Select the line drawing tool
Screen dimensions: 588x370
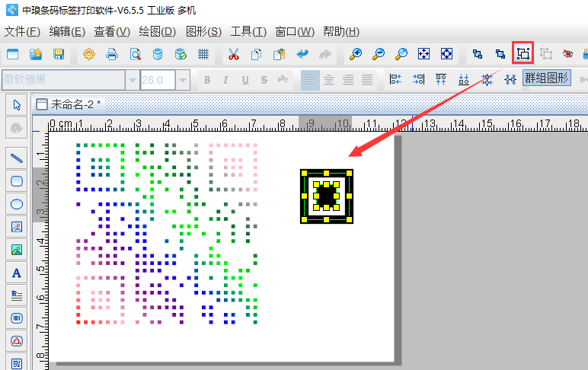[x=17, y=158]
